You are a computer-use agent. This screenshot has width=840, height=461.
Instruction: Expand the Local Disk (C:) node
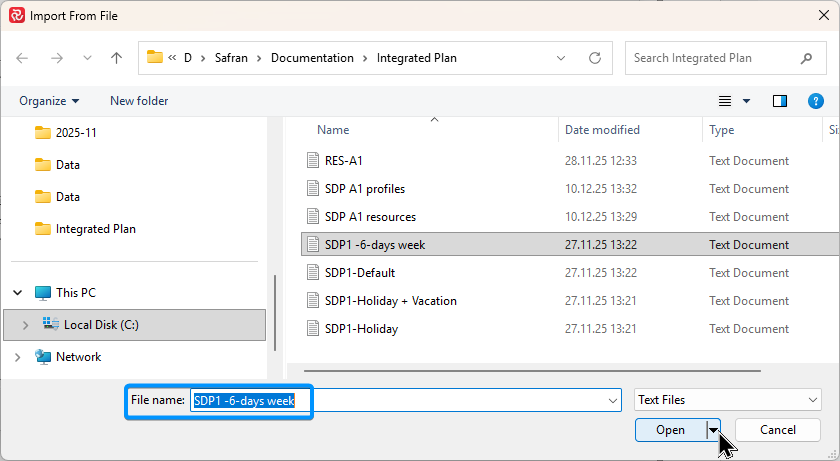coord(25,325)
